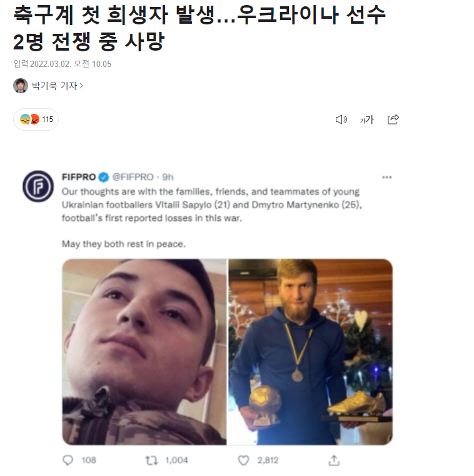Viewport: 474px width, 476px height.
Task: Open right photo of bearded man with trophies
Action: pyautogui.click(x=310, y=352)
